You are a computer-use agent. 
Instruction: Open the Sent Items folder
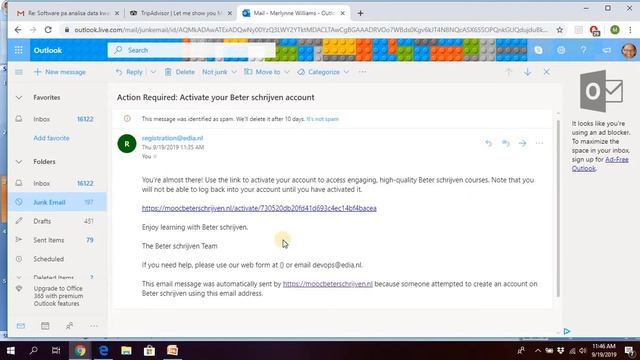[57, 240]
